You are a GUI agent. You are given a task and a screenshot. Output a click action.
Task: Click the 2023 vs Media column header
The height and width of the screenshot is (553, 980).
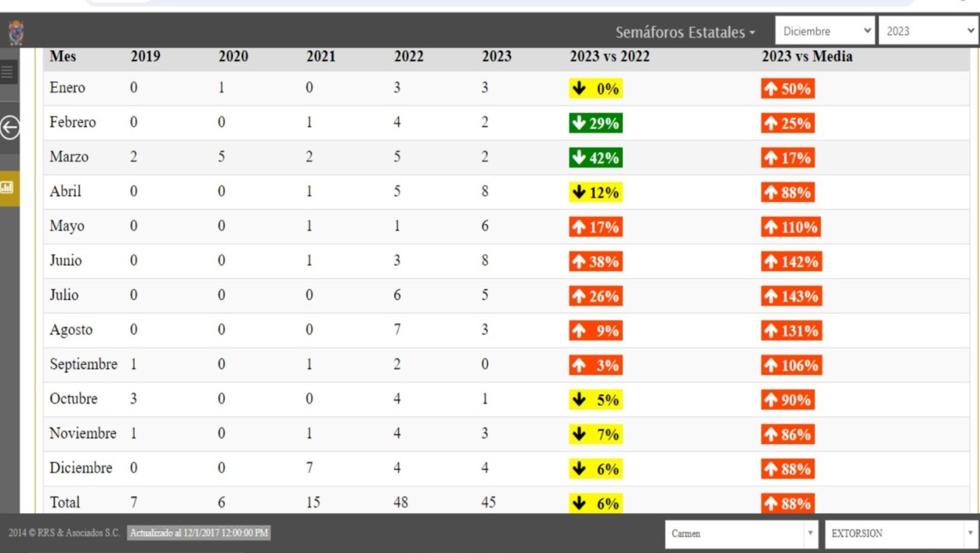807,57
